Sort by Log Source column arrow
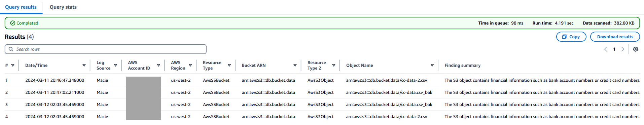Screen dimensions: 644x125 click(x=115, y=65)
